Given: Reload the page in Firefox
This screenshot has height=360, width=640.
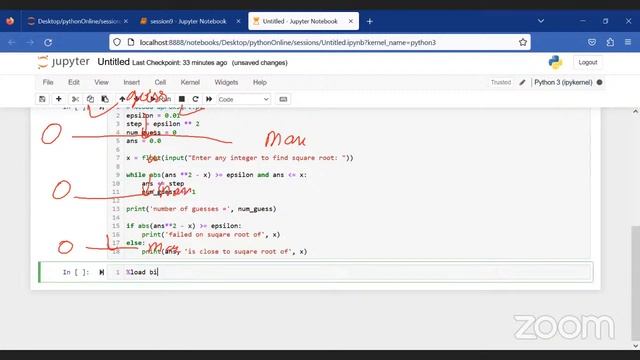Looking at the screenshot, I should coord(48,42).
